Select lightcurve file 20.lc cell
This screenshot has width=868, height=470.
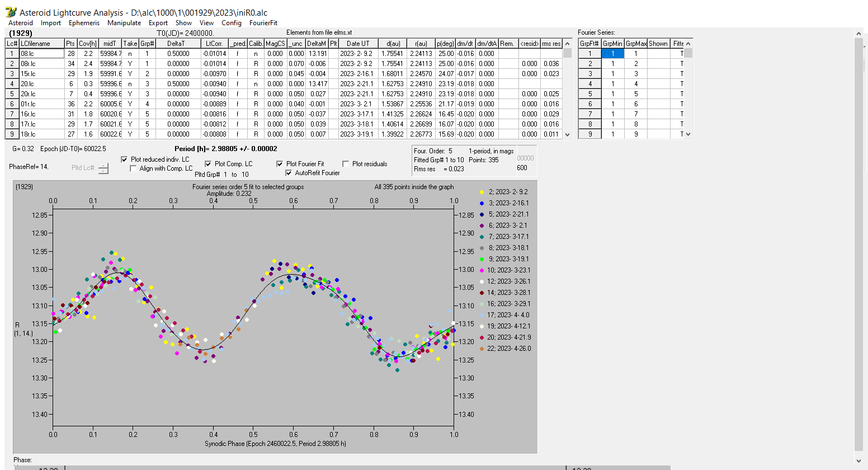(42, 84)
